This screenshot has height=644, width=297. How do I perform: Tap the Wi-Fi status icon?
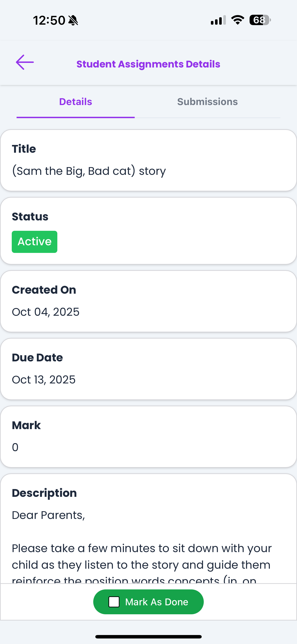(238, 20)
